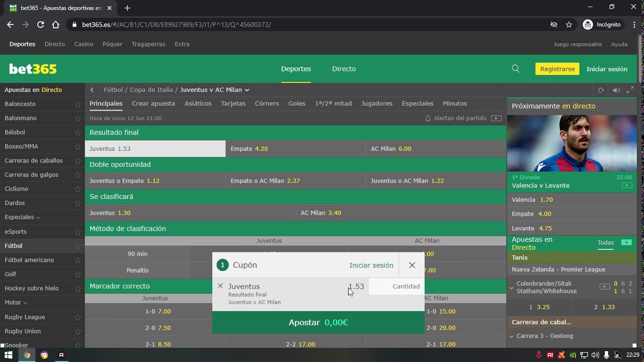Switch to the Crear apuesta tab
644x362 pixels.
(x=153, y=104)
